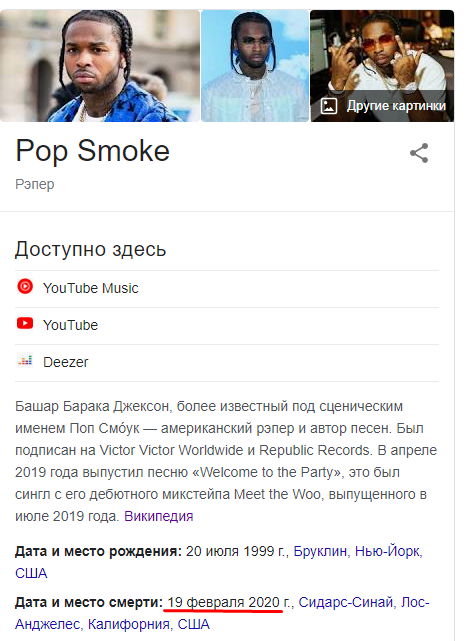Screen dimensions: 471x641
Task: Click the Калифорния link
Action: 128,625
